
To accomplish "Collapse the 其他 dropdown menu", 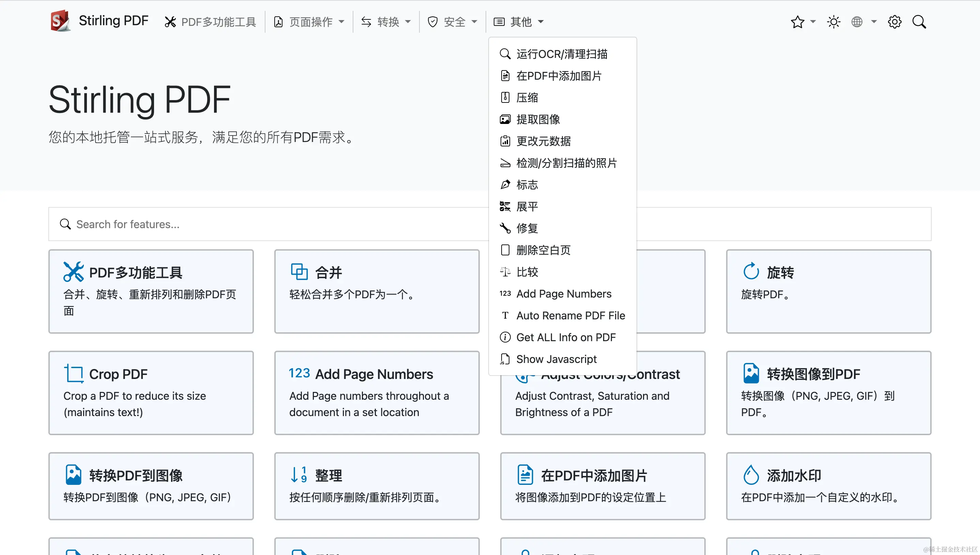I will click(x=519, y=22).
